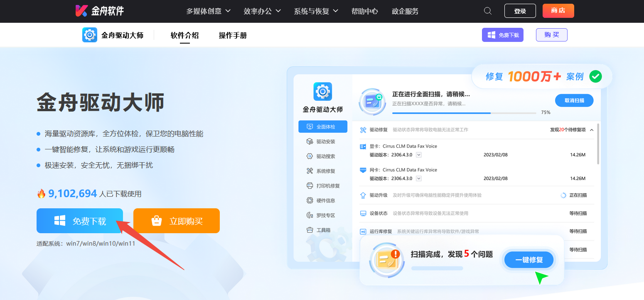Image resolution: width=644 pixels, height=300 pixels.
Task: Click the 驱动修复 tools icon in list
Action: click(x=363, y=130)
